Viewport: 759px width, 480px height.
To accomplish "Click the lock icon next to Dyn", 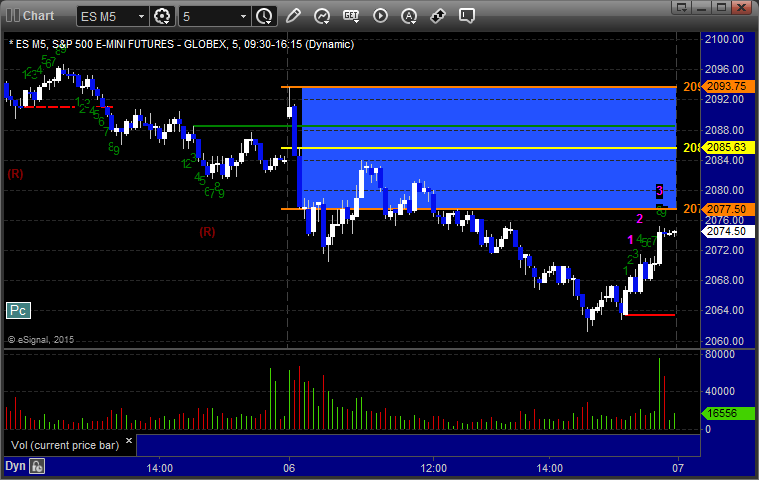I will tap(37, 466).
